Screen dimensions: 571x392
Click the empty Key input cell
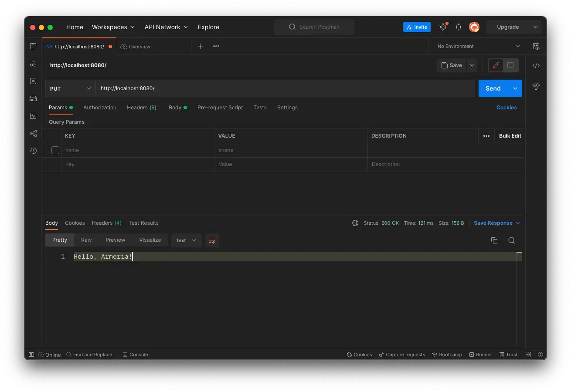tap(138, 164)
